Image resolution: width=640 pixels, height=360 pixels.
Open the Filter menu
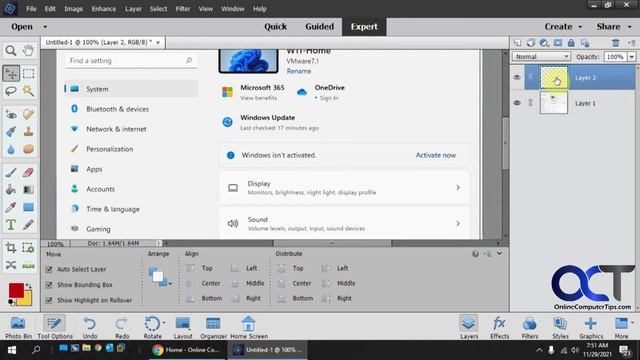click(183, 9)
